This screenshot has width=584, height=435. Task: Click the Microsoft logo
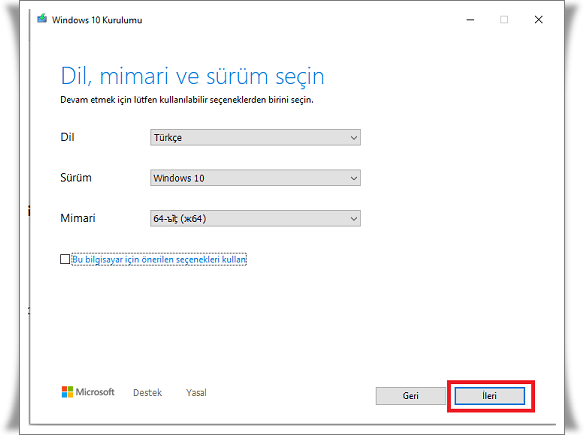click(88, 392)
